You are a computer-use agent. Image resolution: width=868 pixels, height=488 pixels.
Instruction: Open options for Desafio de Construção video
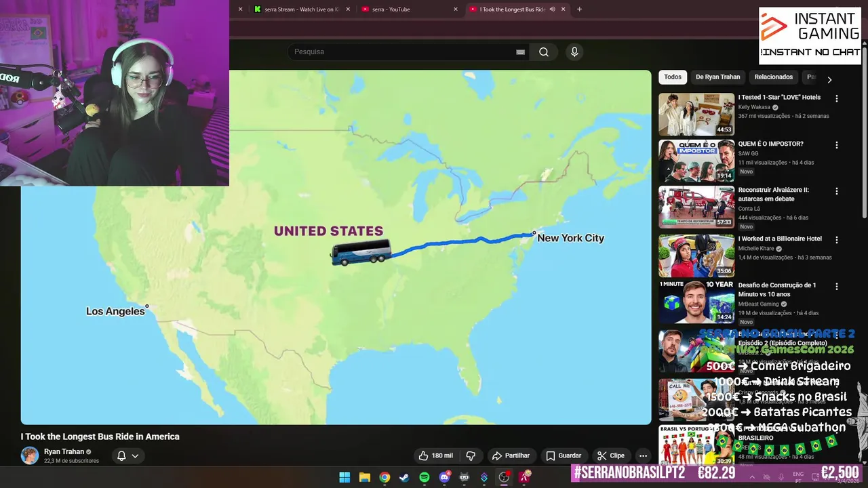click(x=837, y=287)
